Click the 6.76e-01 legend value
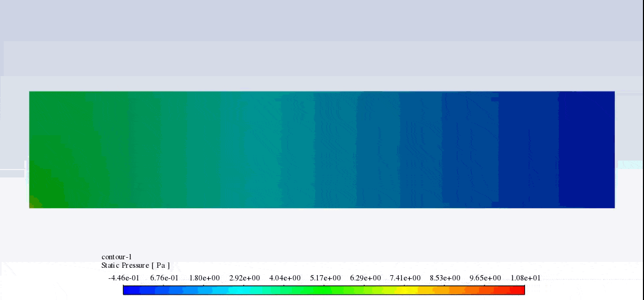Image resolution: width=644 pixels, height=300 pixels. pos(164,278)
